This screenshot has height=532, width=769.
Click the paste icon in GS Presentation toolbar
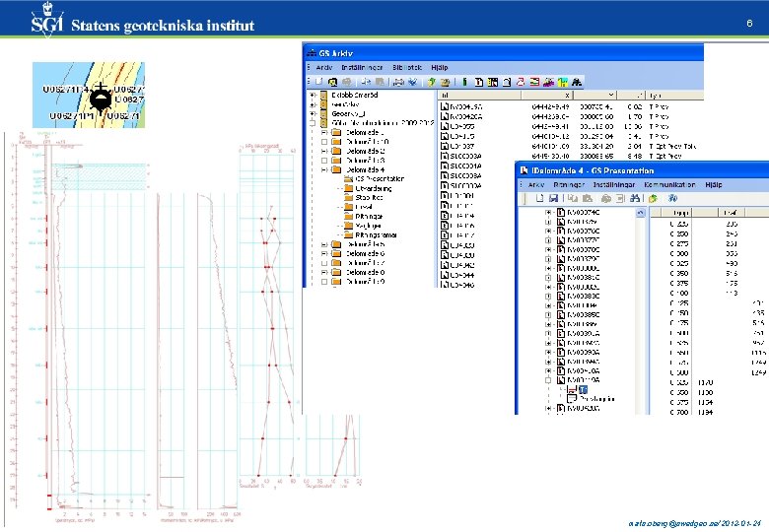coord(587,198)
